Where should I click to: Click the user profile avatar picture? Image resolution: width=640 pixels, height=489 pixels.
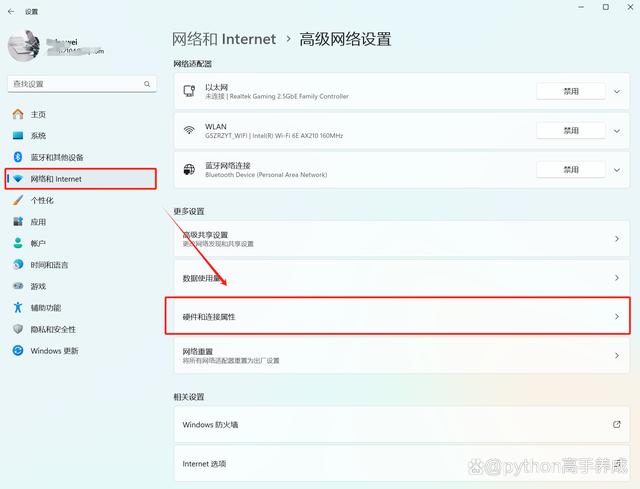click(24, 46)
